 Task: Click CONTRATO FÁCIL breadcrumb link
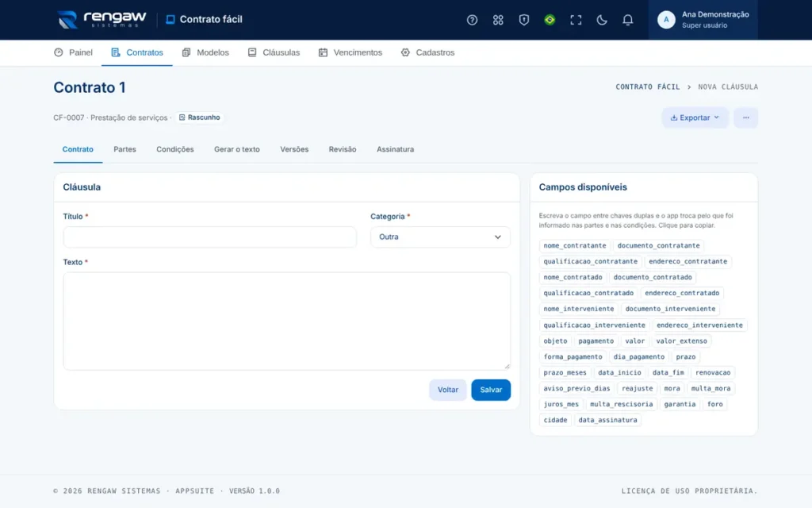(x=647, y=87)
